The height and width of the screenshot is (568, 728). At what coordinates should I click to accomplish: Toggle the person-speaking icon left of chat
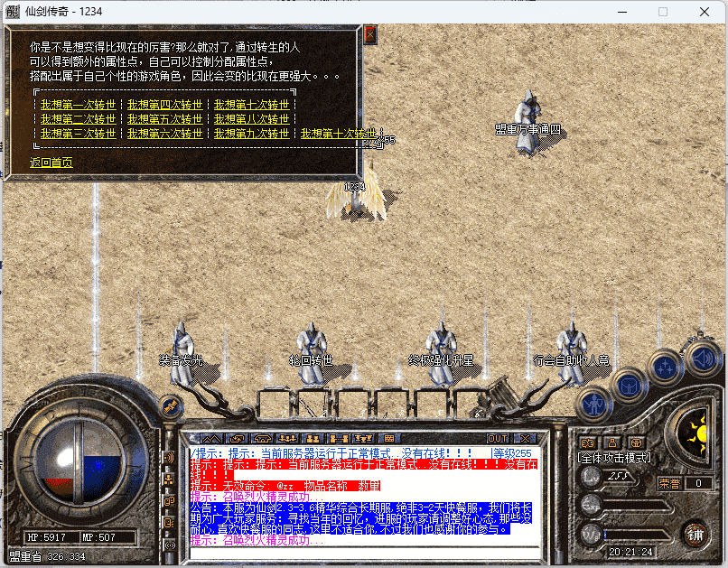coord(169,523)
